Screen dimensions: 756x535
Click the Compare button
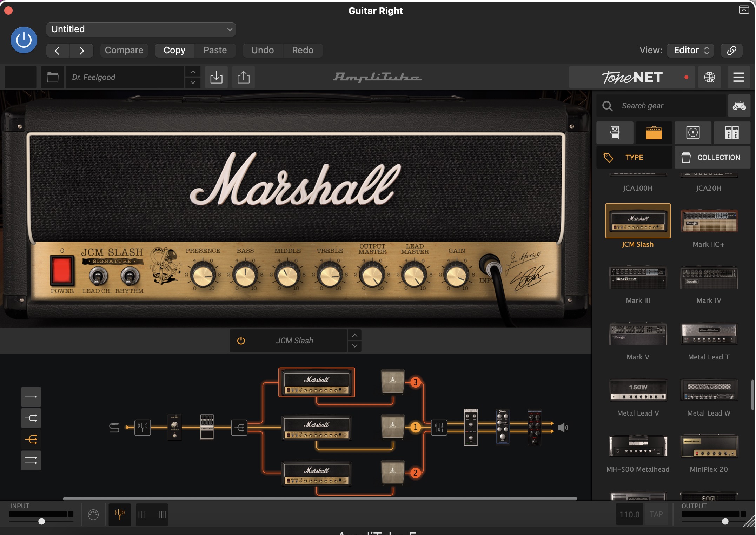click(x=124, y=50)
